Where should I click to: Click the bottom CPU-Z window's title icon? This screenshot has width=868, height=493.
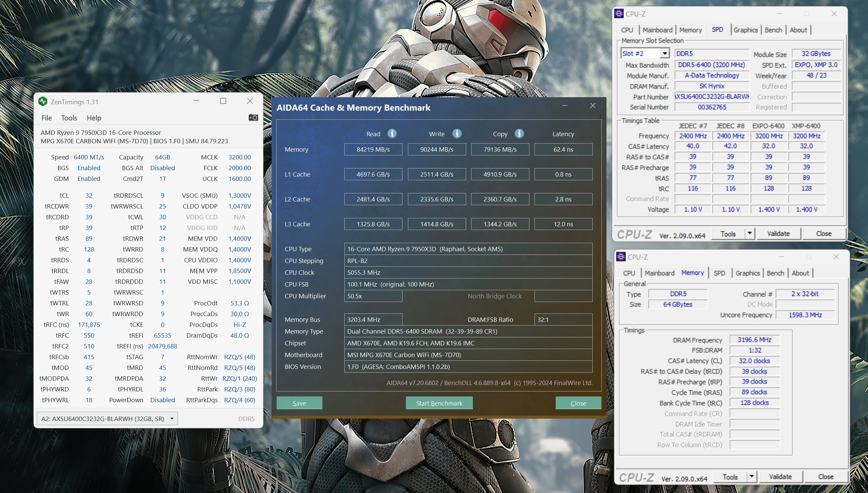(621, 257)
